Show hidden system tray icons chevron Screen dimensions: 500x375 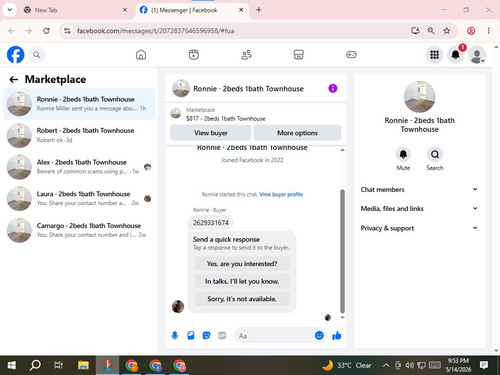click(386, 365)
